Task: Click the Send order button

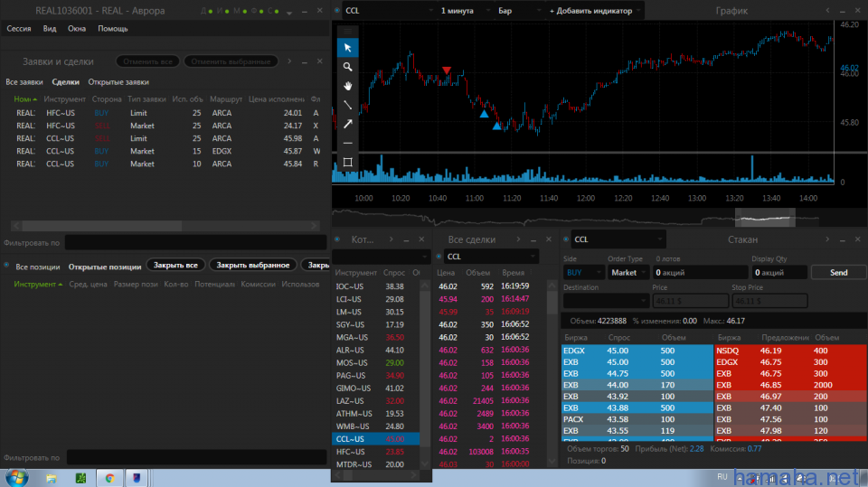Action: tap(838, 272)
